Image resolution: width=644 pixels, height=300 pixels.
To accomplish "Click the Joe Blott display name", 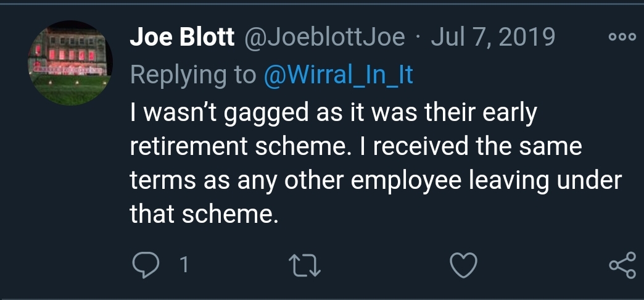I will pyautogui.click(x=182, y=38).
